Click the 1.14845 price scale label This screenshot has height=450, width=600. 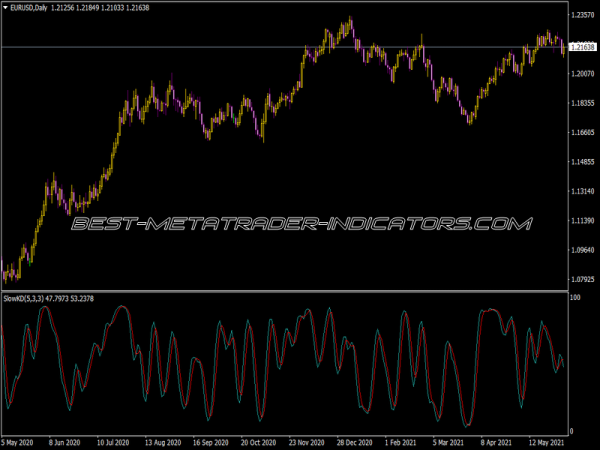click(582, 162)
